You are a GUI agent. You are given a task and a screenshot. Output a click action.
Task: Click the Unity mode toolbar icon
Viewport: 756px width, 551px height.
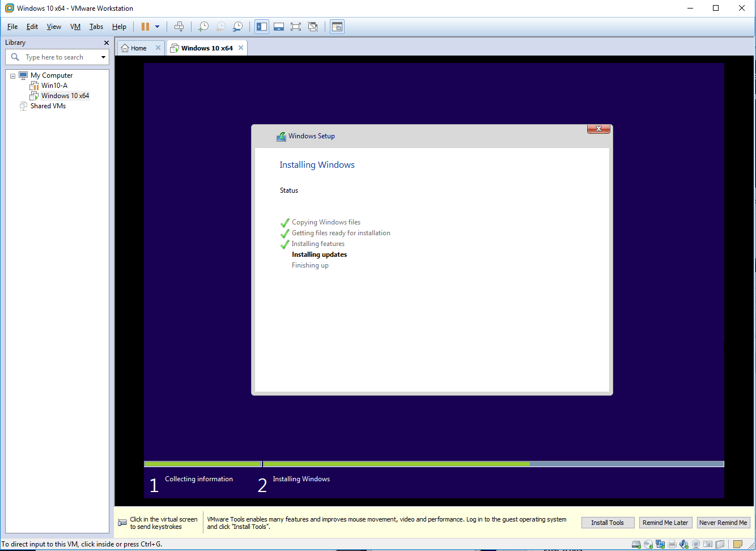[x=313, y=27]
